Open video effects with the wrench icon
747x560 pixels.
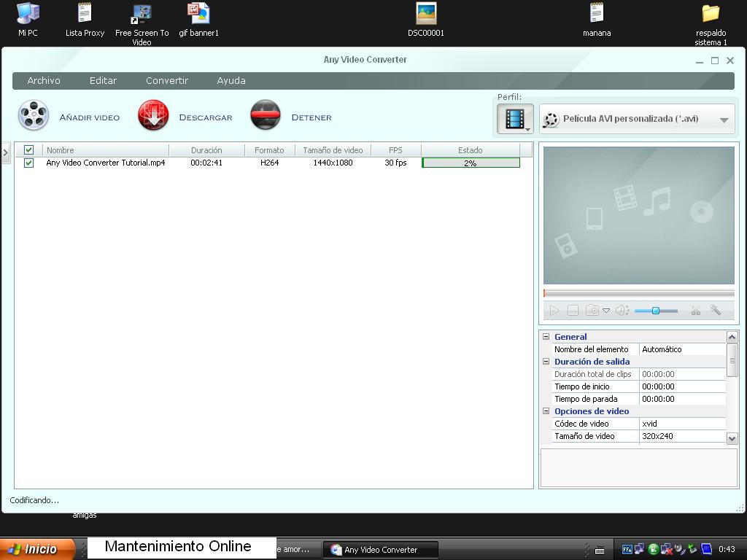click(x=715, y=310)
